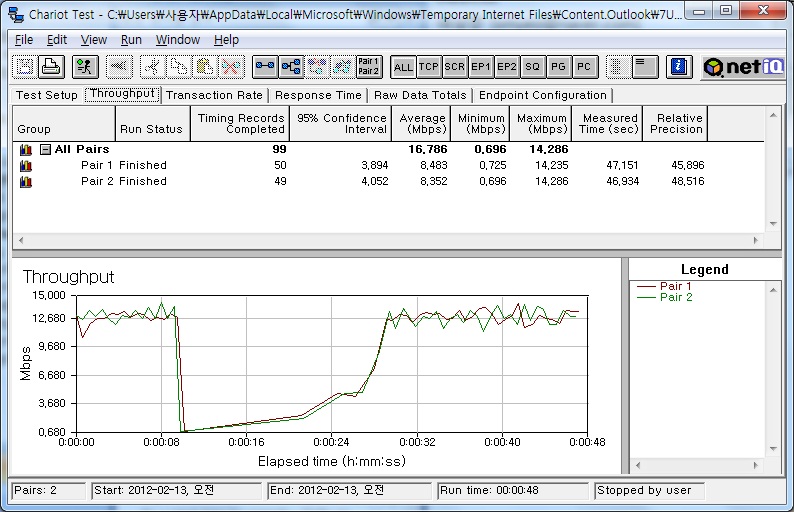Click the NetIQ logo button

pos(743,67)
